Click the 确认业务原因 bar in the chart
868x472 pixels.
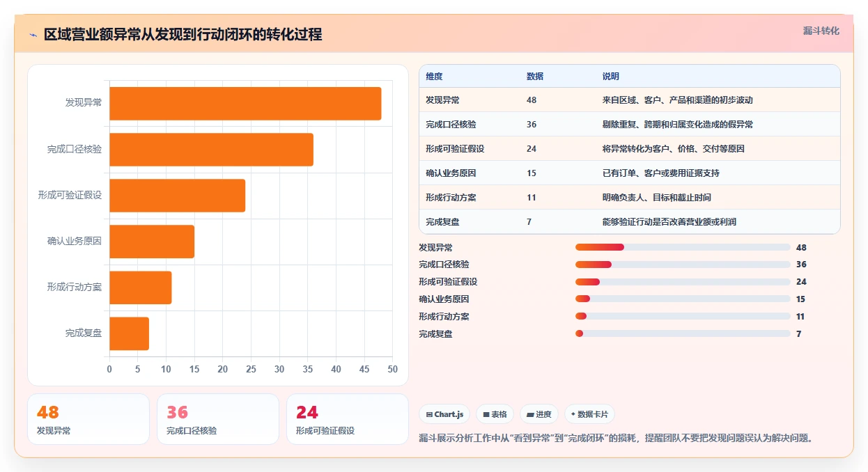[x=152, y=241]
